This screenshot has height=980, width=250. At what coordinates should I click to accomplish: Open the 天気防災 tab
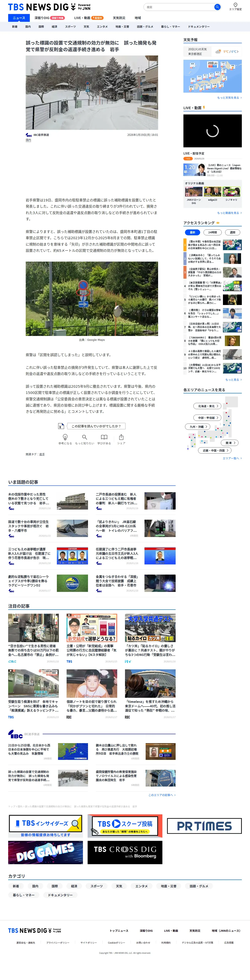point(119,18)
